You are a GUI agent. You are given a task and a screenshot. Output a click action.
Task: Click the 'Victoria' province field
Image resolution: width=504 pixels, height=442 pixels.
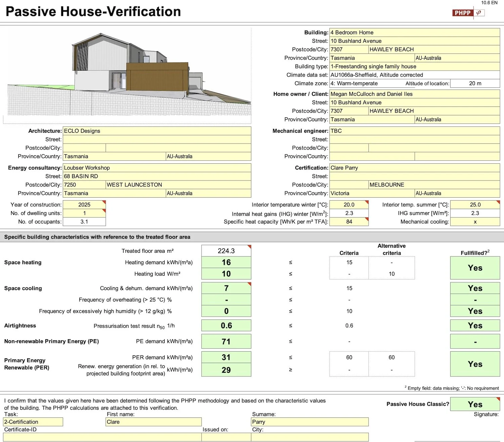coord(372,193)
